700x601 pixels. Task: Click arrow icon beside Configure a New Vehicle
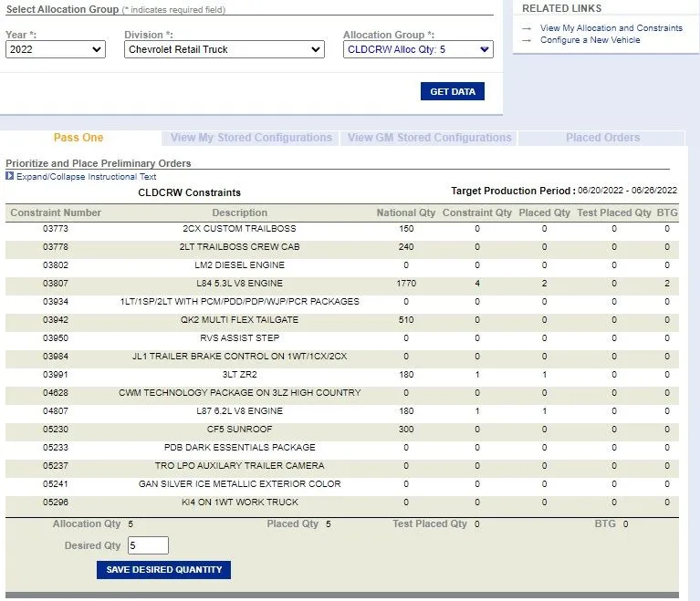pos(527,40)
